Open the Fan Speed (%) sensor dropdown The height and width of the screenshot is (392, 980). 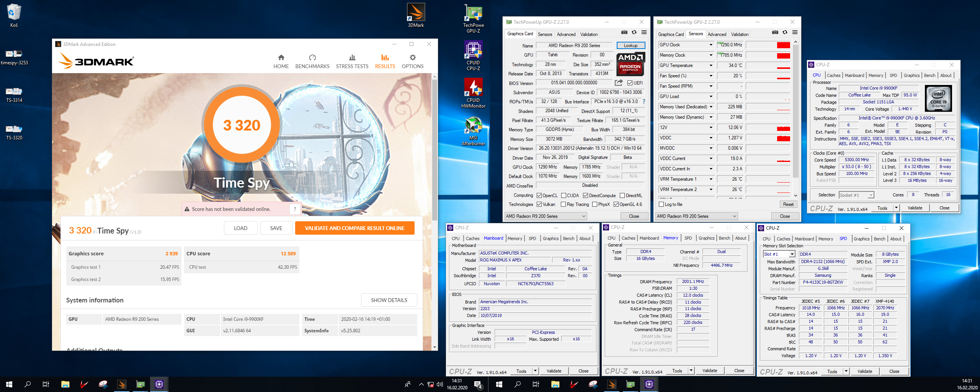(711, 76)
